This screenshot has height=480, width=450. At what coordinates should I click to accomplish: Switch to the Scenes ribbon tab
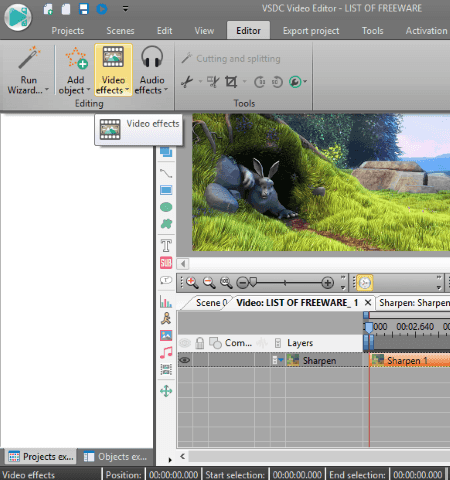click(x=120, y=31)
